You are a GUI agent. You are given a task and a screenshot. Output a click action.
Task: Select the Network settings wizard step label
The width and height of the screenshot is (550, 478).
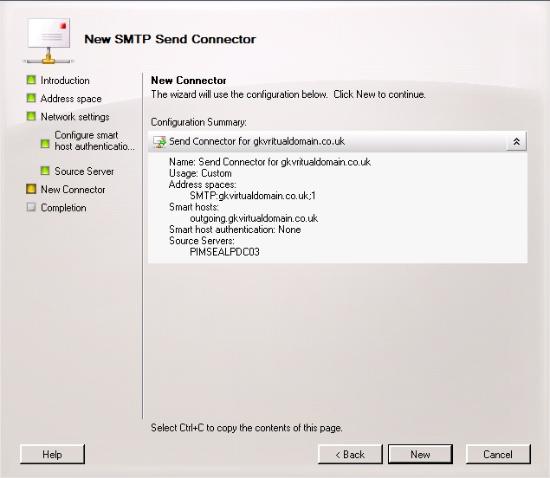(x=75, y=117)
